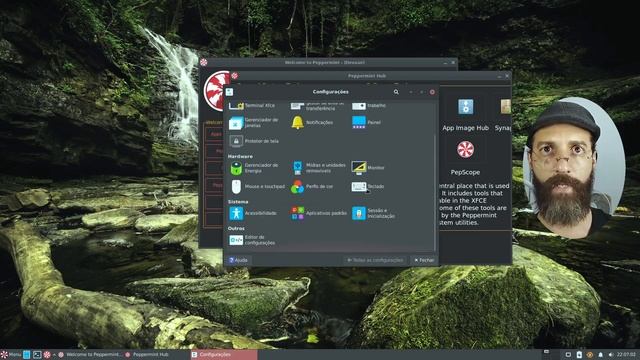
Task: Open App Image Hub in Peppermint Hub
Action: (x=465, y=115)
